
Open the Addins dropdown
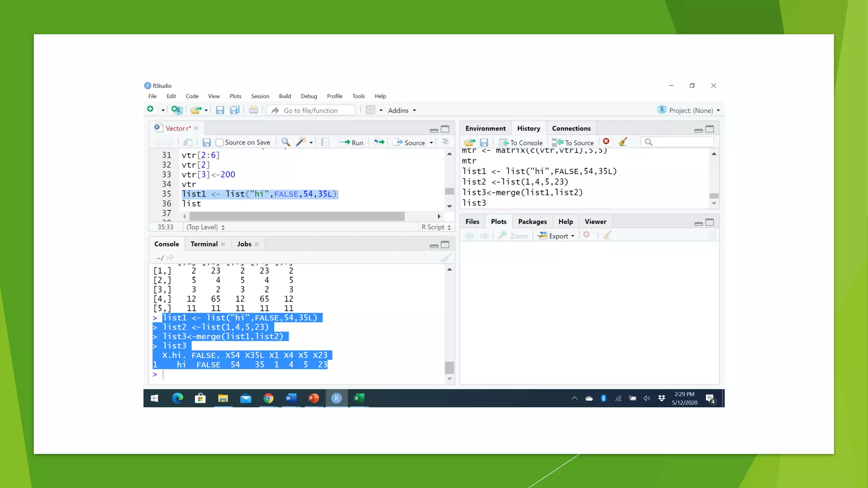tap(402, 111)
